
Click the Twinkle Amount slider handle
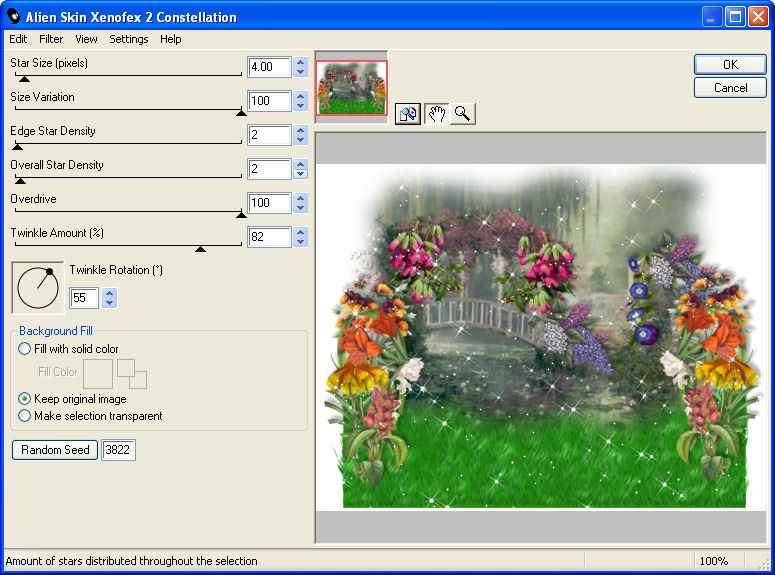click(201, 248)
